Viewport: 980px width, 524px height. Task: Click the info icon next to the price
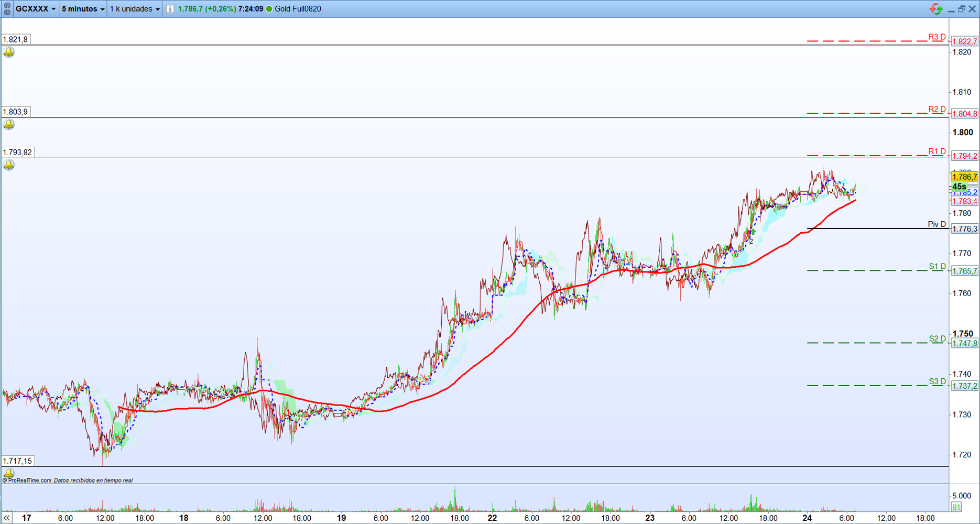coord(170,9)
